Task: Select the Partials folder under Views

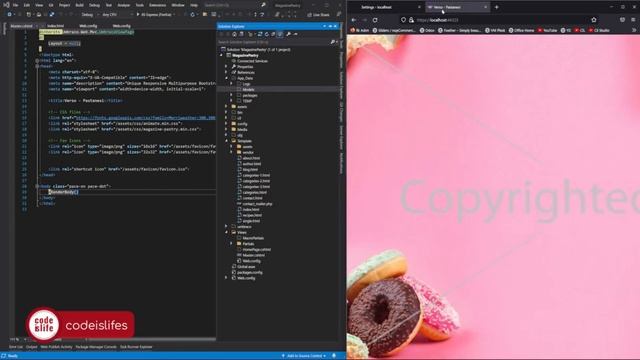Action: [x=248, y=244]
